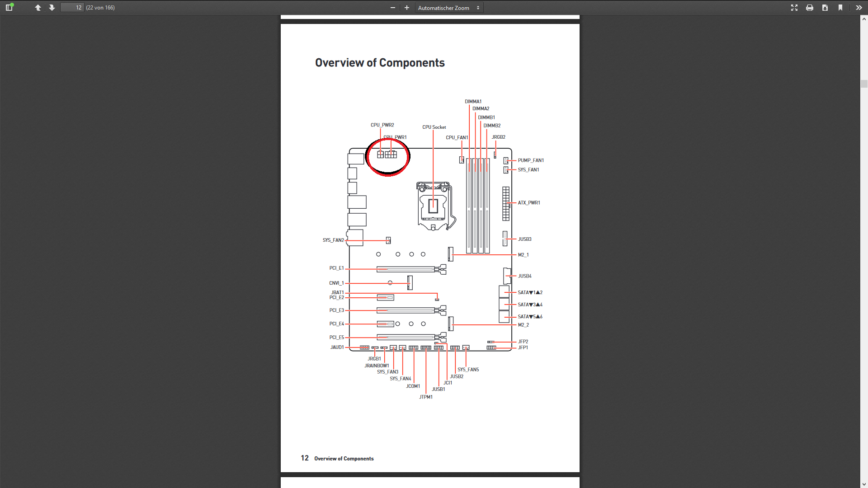Click the current view bookmark icon

coord(840,8)
